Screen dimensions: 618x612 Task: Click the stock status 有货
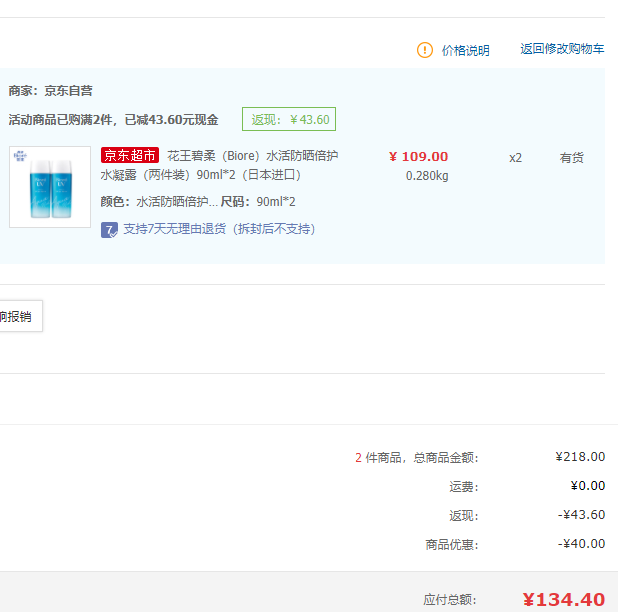click(x=571, y=158)
